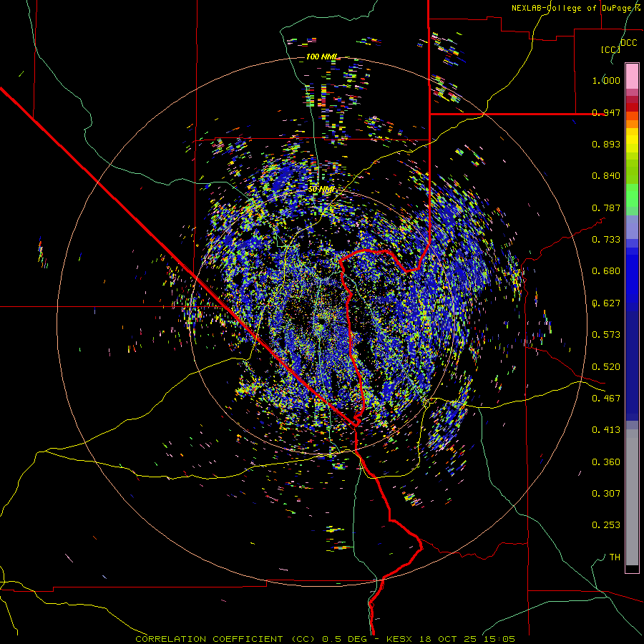Click the bright green color bar segment
644x644 pixels.
coord(632,195)
